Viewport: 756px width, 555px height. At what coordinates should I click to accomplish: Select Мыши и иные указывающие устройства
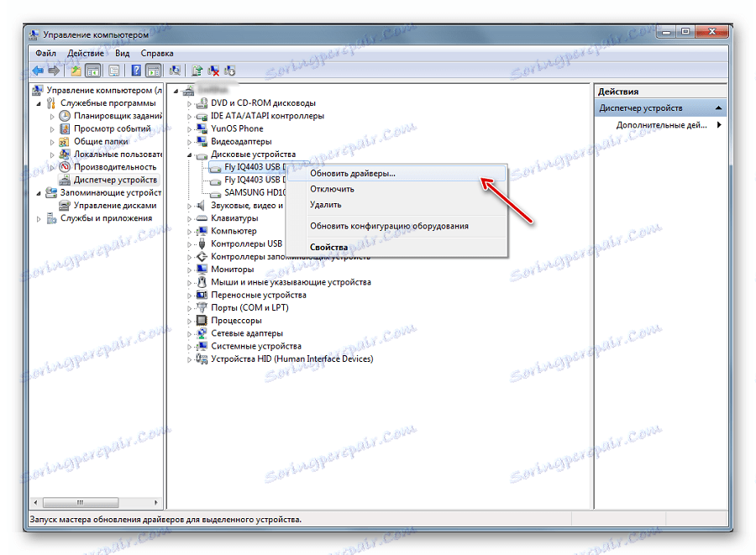point(291,282)
